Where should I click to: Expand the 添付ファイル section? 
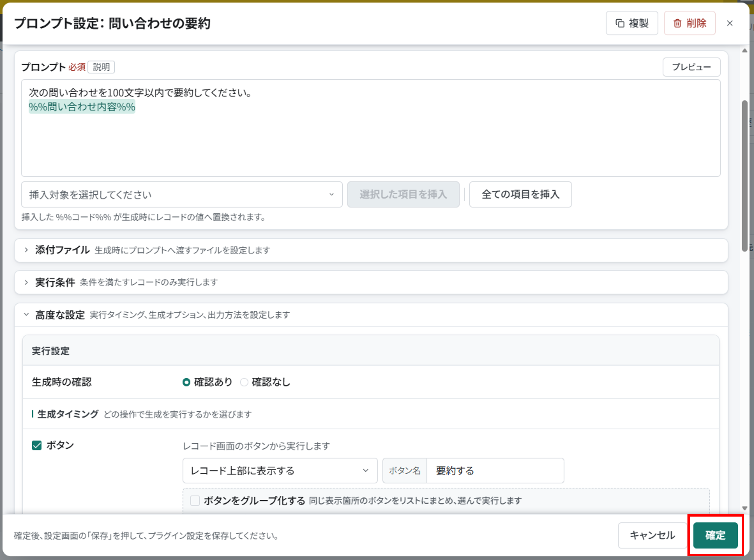(x=371, y=250)
